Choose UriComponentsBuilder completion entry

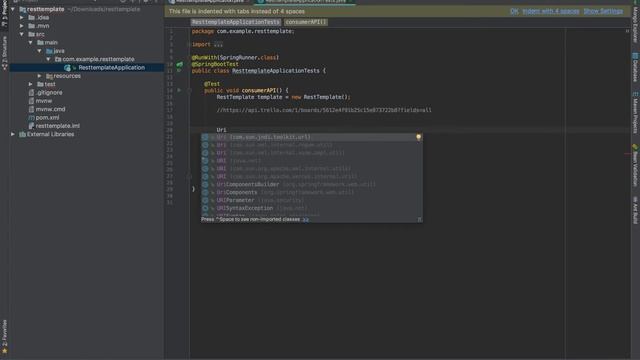(x=311, y=184)
